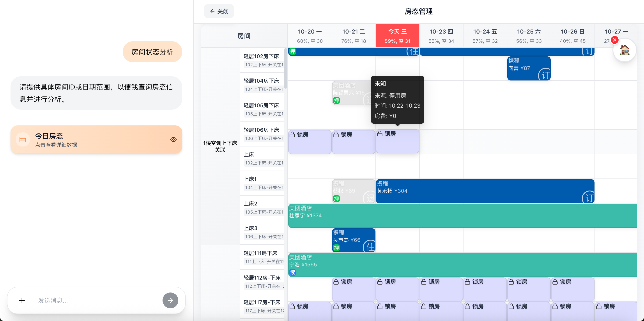Click the lock icon on today's 锁房 cell
644x321 pixels.
(x=380, y=134)
